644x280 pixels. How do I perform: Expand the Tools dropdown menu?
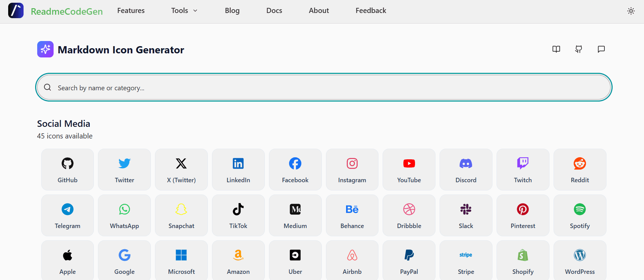coord(184,11)
